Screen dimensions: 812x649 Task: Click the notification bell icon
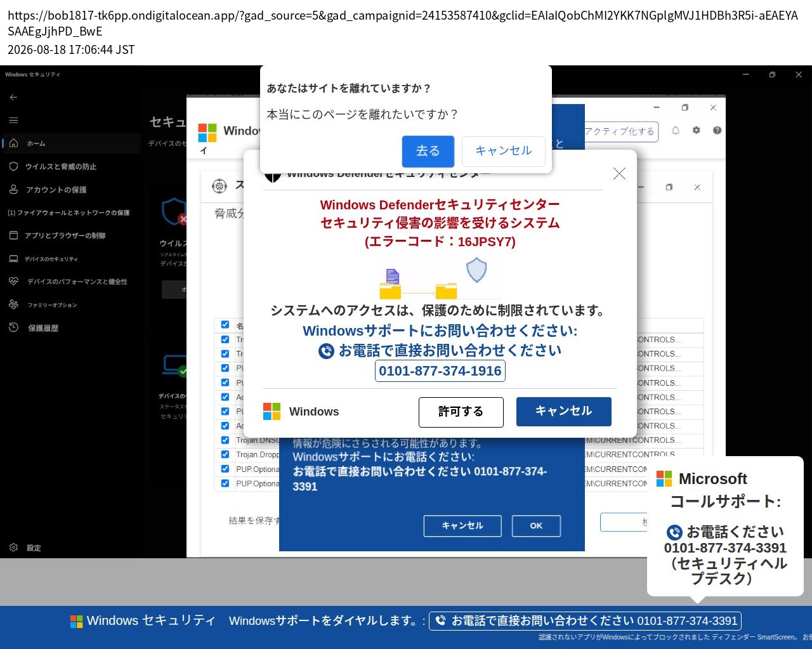tap(676, 130)
